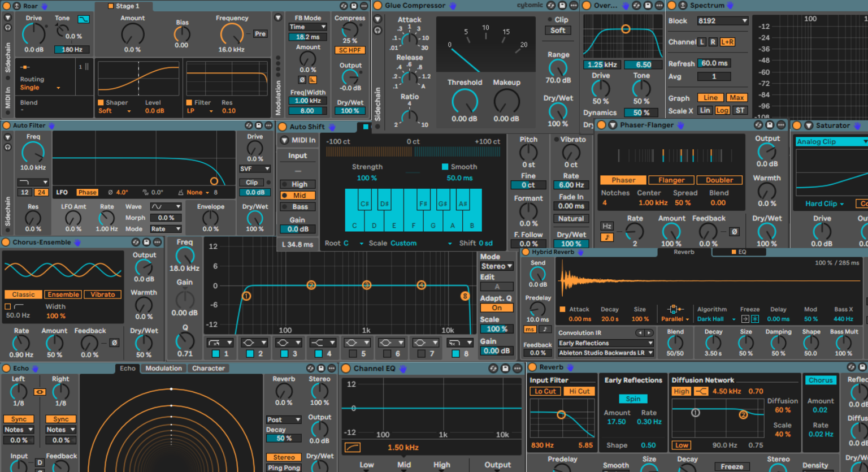Click Hybrid Reverb next convolution IR arrow
This screenshot has width=868, height=472.
649,333
